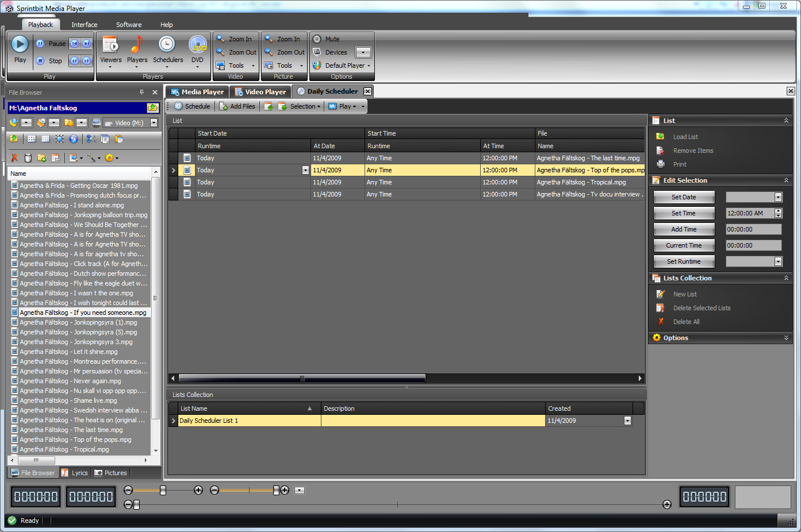This screenshot has width=801, height=532.
Task: Create a New List in Lists Collection
Action: [685, 294]
